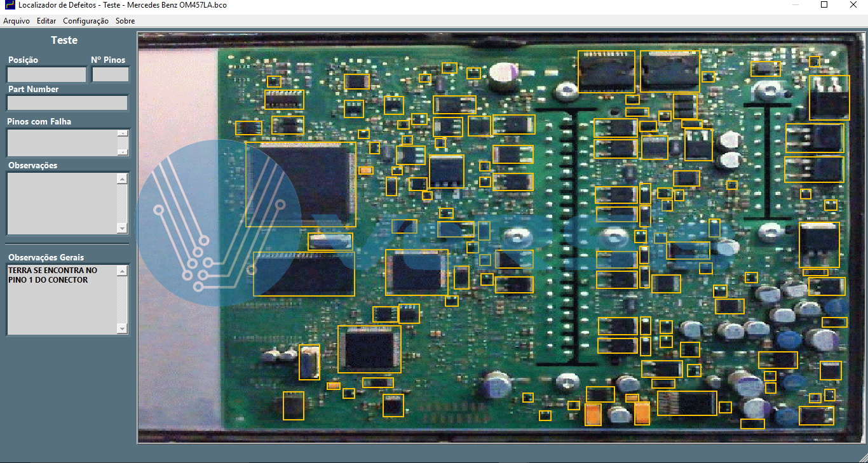Open the Arquivo menu
The width and height of the screenshot is (868, 463).
17,21
